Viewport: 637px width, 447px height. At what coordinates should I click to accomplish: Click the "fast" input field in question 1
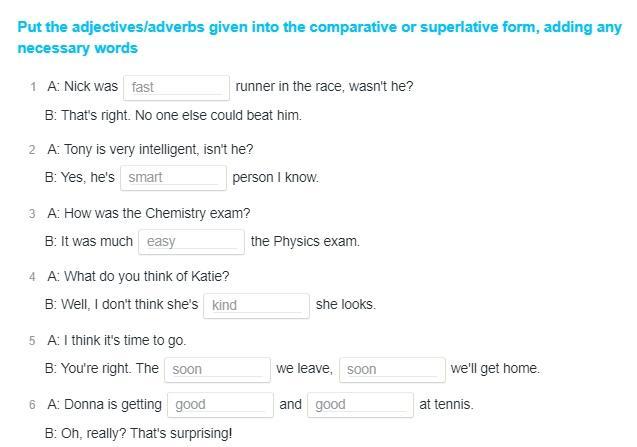tap(176, 87)
